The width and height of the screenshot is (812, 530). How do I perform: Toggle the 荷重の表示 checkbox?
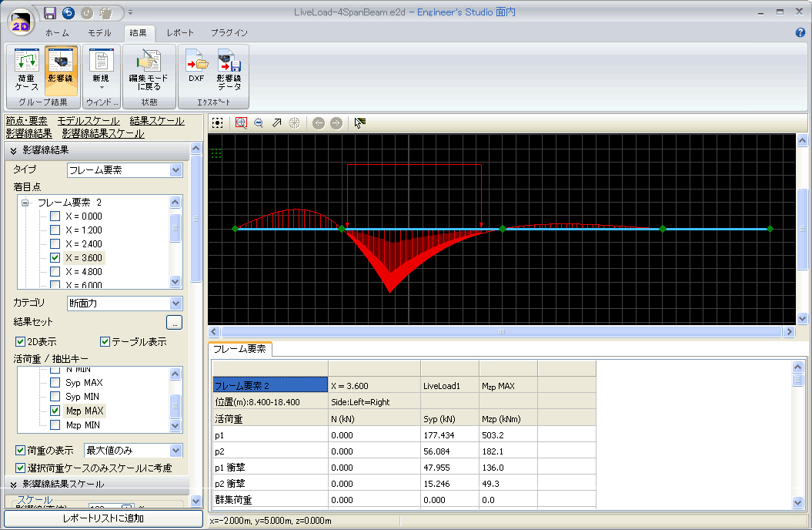tap(20, 450)
